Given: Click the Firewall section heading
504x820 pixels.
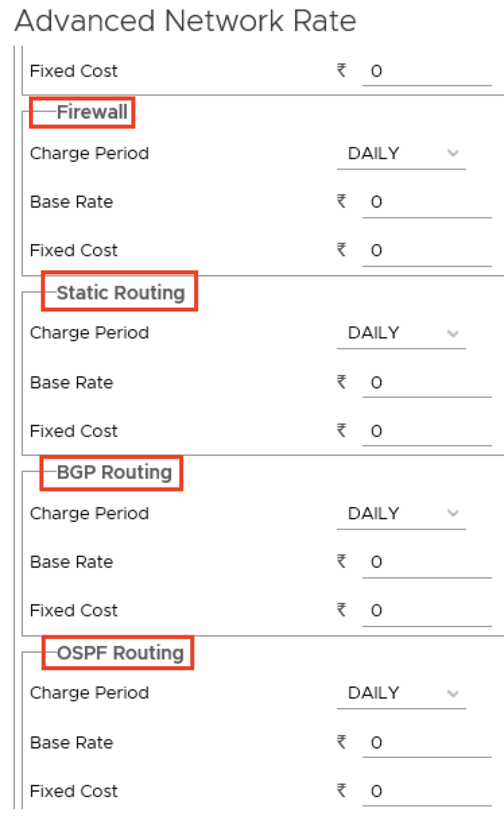Looking at the screenshot, I should click(92, 112).
